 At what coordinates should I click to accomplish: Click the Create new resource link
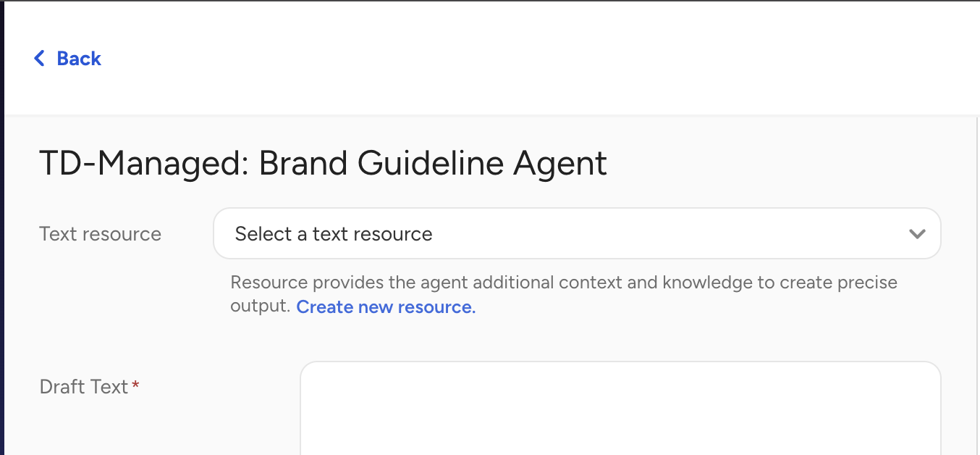[x=386, y=307]
